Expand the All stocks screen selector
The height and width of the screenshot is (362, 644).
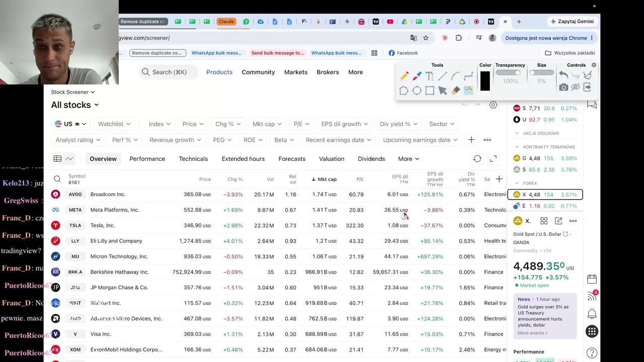(75, 105)
